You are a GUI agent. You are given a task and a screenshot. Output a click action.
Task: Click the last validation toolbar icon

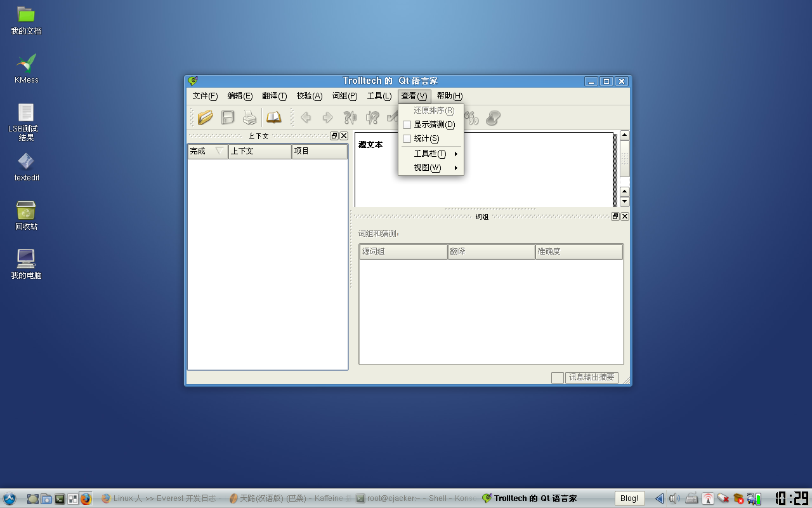click(x=493, y=117)
